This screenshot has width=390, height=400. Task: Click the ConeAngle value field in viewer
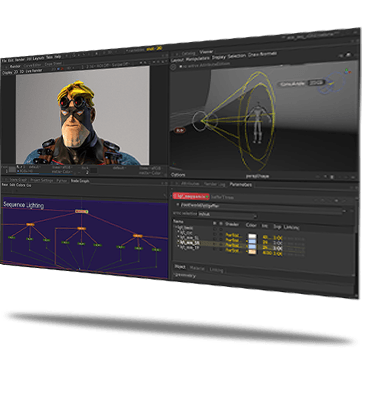click(316, 83)
